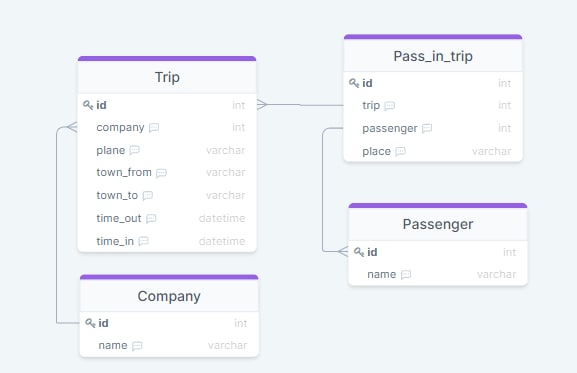Viewport: 577px width, 373px height.
Task: Click the id row in Passenger table
Action: click(438, 252)
